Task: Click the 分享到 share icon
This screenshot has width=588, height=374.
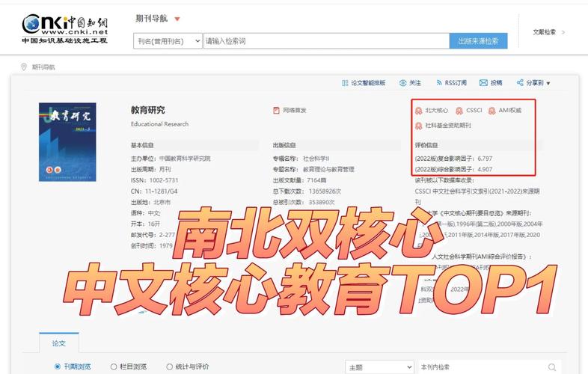Action: click(520, 82)
